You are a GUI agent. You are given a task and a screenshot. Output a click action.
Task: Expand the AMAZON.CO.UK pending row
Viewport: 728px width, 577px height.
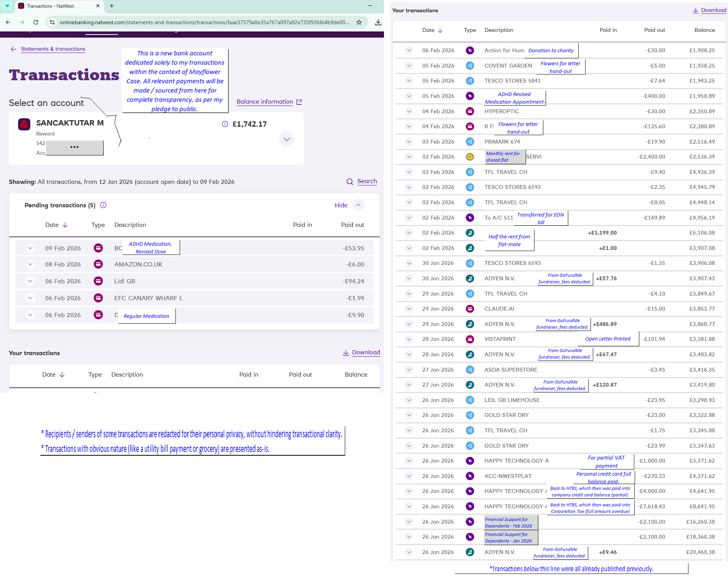(x=30, y=264)
